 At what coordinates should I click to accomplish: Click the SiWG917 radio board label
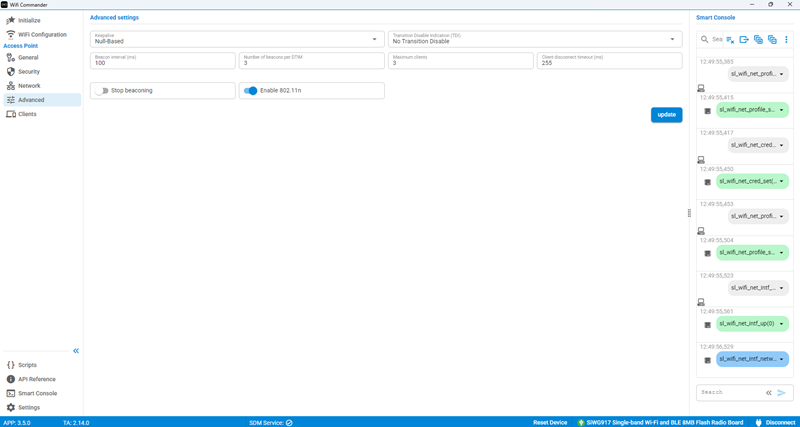(666, 422)
